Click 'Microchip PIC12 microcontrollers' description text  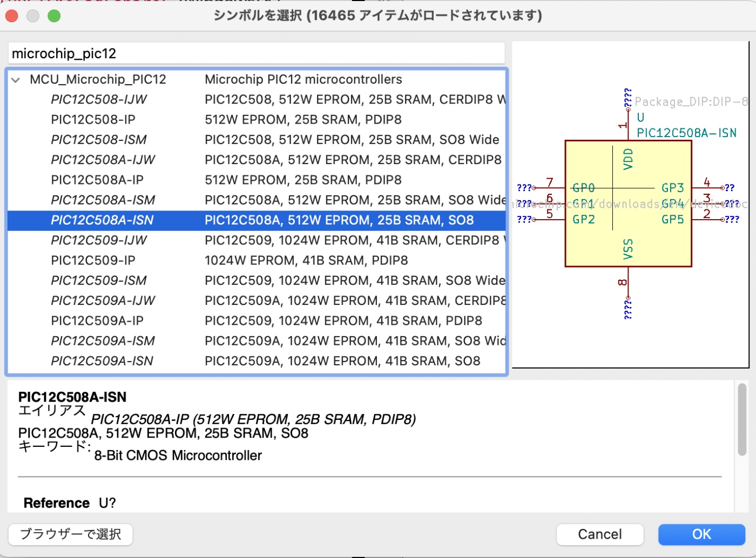point(303,79)
